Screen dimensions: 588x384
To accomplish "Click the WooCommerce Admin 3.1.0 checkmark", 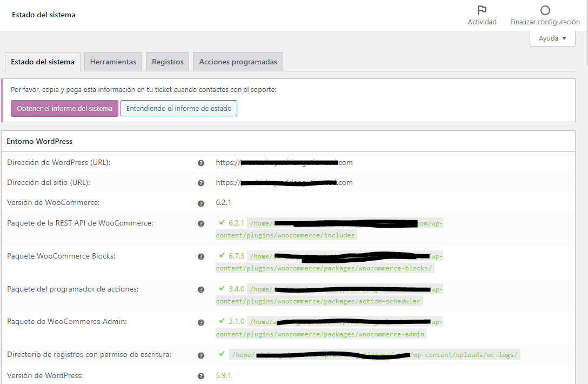I will point(222,321).
